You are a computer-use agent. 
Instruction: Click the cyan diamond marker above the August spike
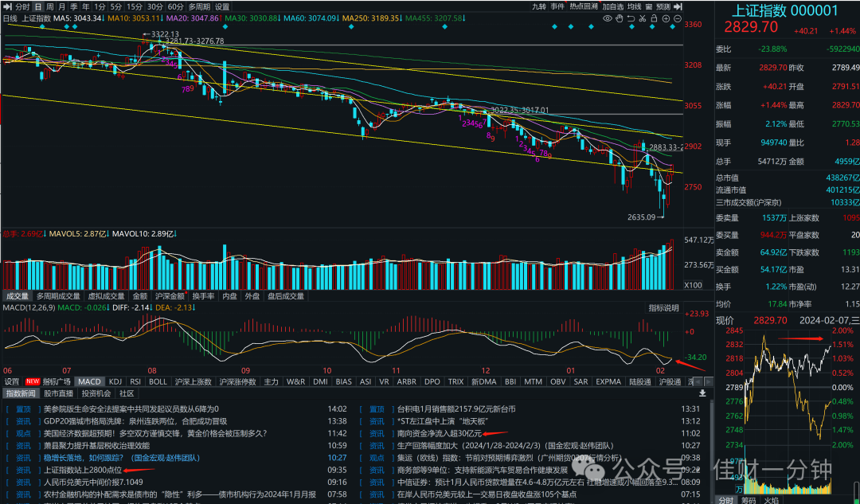point(225,26)
